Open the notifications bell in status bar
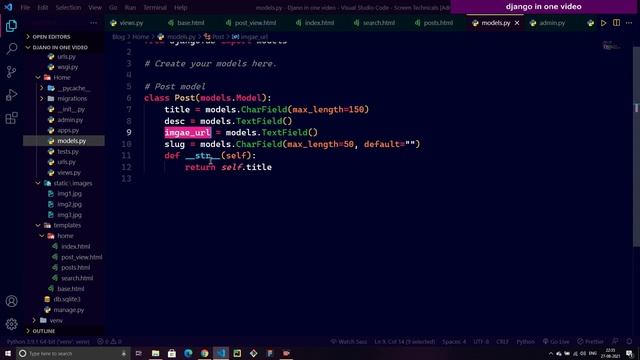 pos(629,342)
